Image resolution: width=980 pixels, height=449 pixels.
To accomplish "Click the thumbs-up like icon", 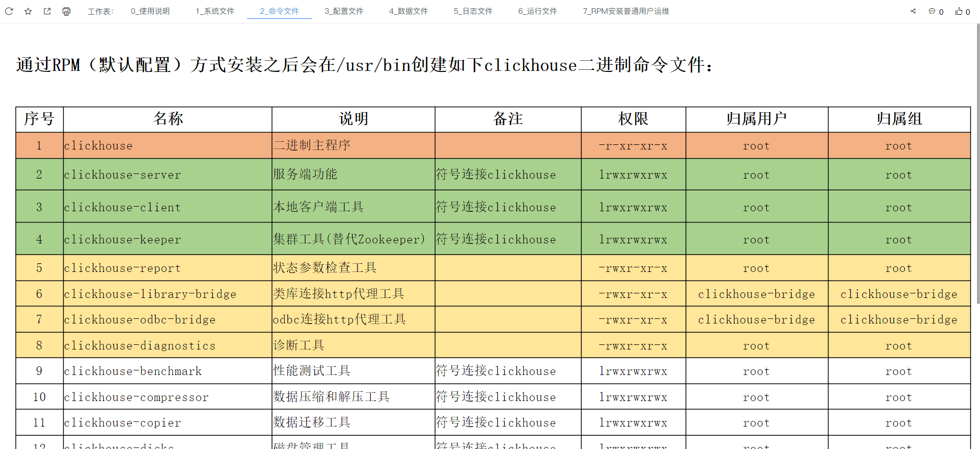I will coord(962,11).
